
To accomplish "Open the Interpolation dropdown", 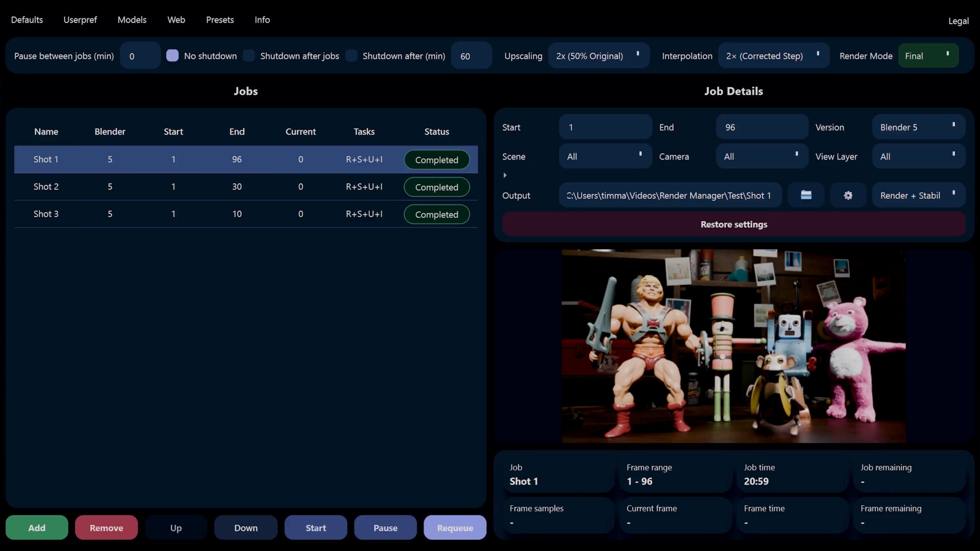I will pyautogui.click(x=773, y=56).
